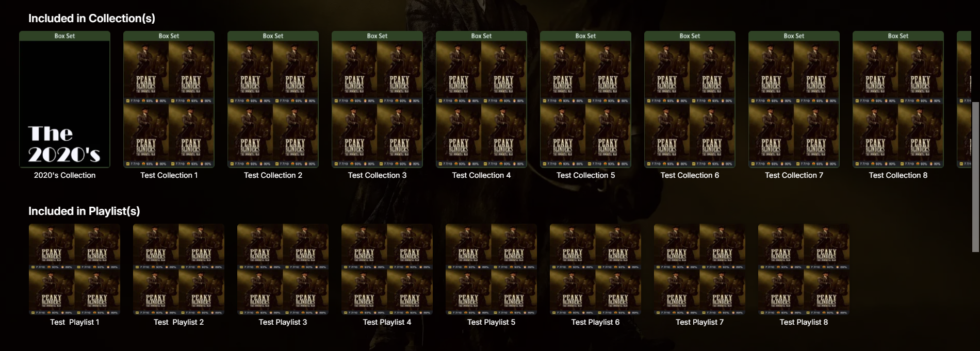Viewport: 980px width, 351px height.
Task: Open Test Playlist 1 thumbnail
Action: tap(74, 269)
